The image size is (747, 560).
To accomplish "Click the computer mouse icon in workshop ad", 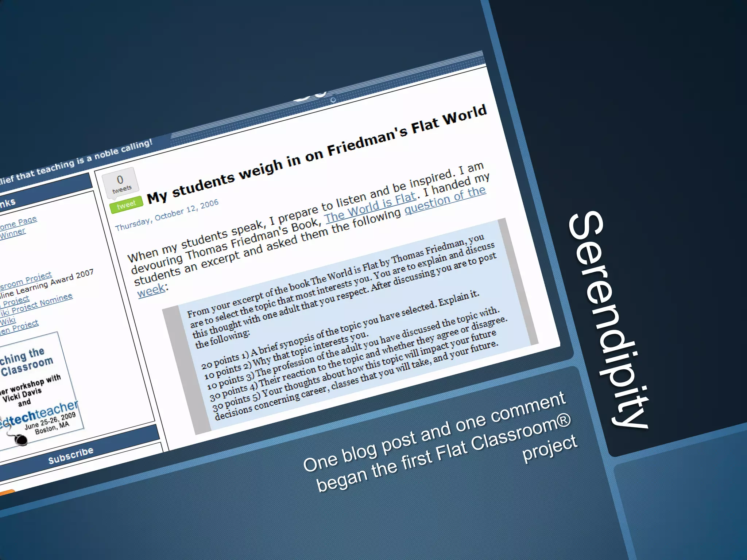I will (x=20, y=438).
